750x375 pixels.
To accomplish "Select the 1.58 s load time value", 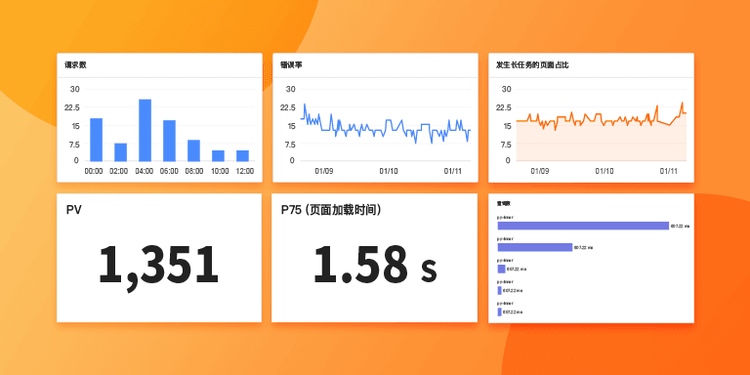I will [x=375, y=264].
